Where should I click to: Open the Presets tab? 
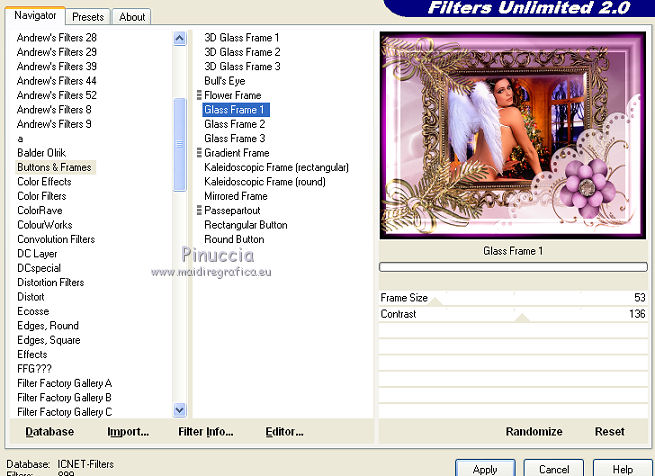click(88, 17)
